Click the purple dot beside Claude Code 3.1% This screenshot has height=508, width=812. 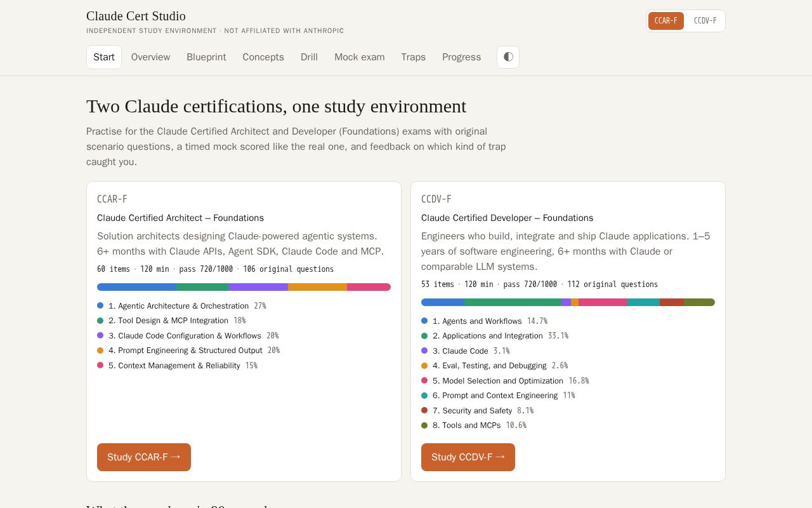(424, 351)
